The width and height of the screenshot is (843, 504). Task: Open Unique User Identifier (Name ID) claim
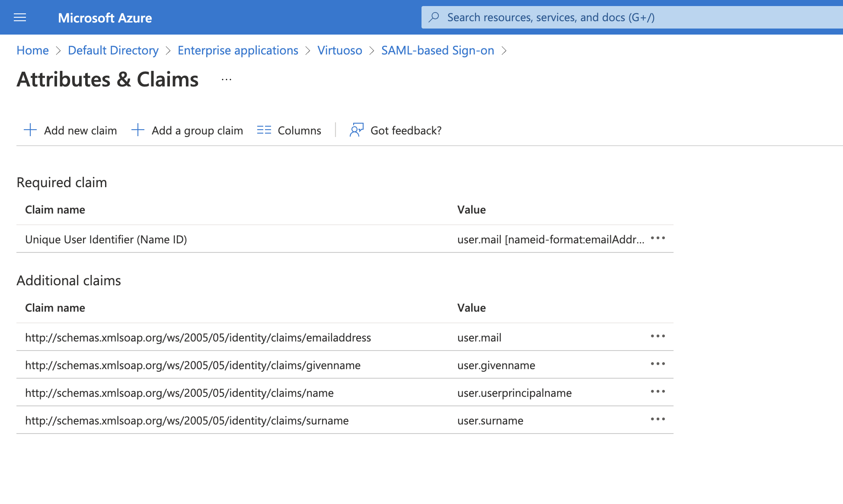coord(106,239)
